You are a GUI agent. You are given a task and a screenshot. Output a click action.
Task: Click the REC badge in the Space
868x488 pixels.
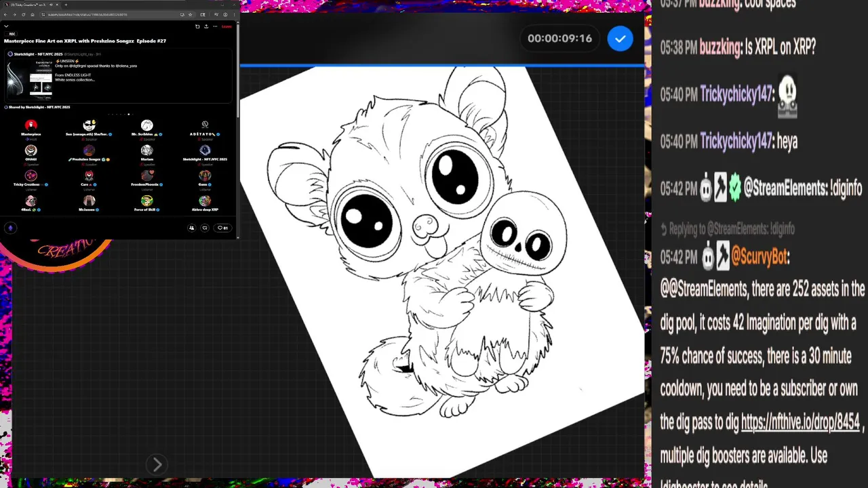point(12,34)
